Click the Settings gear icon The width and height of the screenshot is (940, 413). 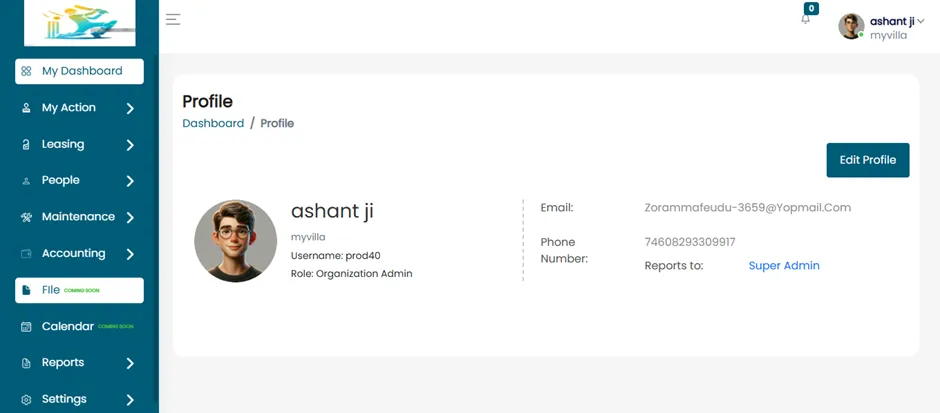26,399
